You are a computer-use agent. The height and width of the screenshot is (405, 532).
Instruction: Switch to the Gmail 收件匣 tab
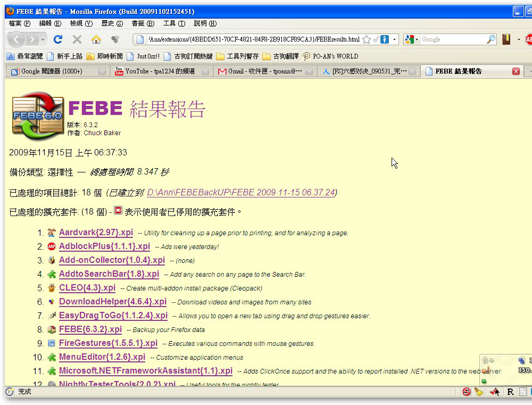click(264, 71)
